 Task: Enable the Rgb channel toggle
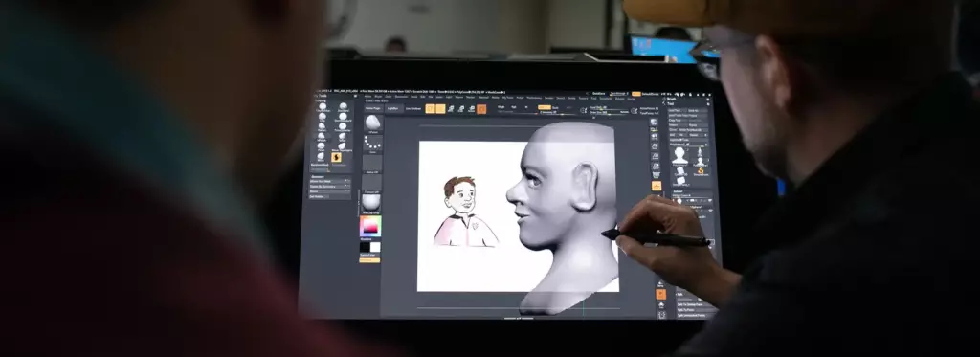[514, 107]
